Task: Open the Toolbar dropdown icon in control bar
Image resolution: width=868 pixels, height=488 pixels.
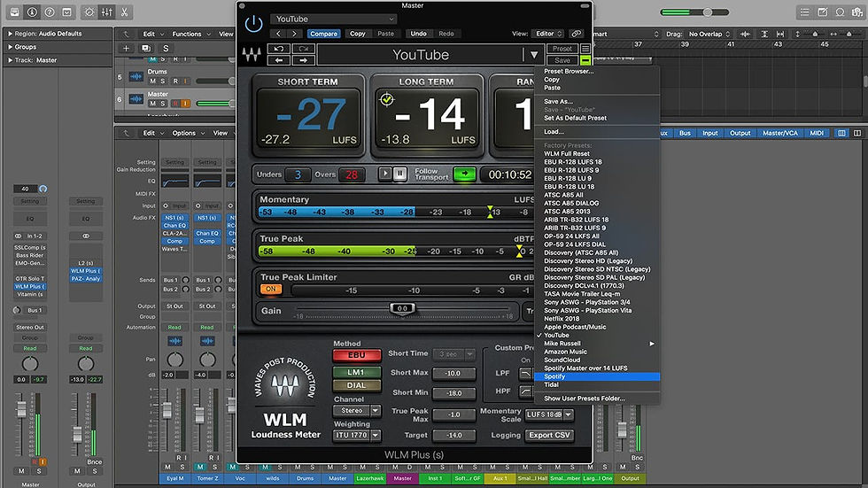Action: [67, 12]
